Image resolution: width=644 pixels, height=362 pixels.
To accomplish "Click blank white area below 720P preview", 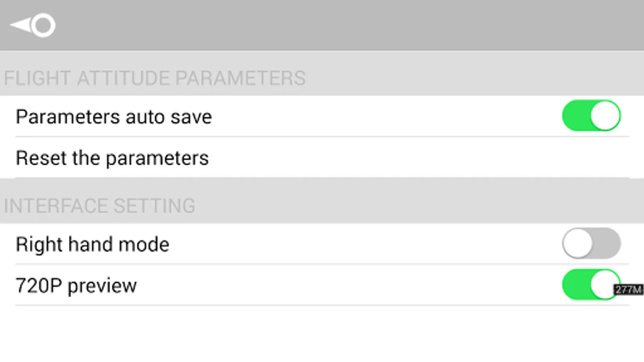I will pyautogui.click(x=322, y=334).
